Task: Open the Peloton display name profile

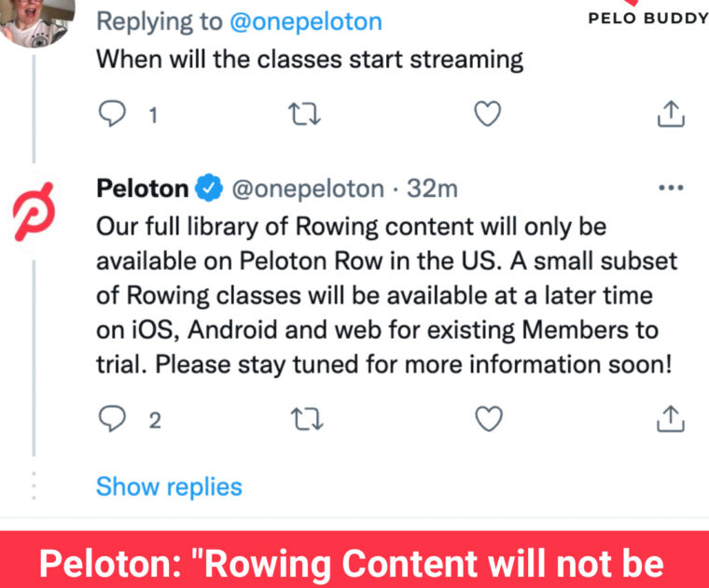Action: tap(142, 189)
